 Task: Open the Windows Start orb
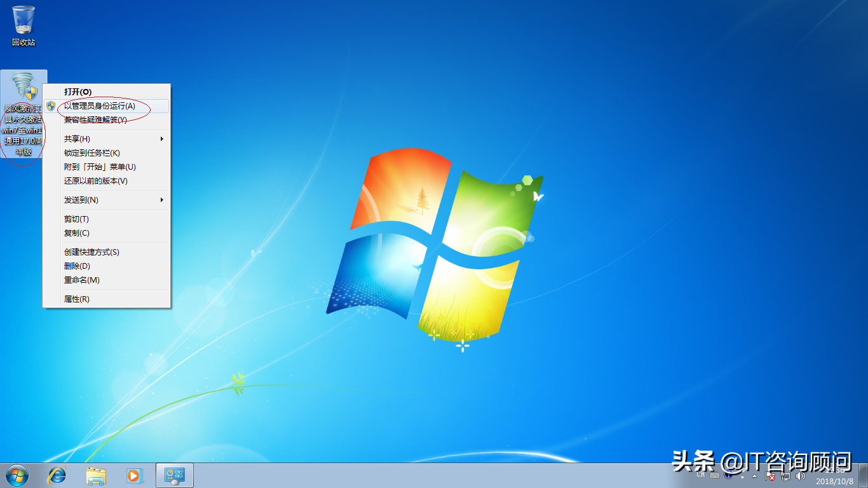(17, 475)
